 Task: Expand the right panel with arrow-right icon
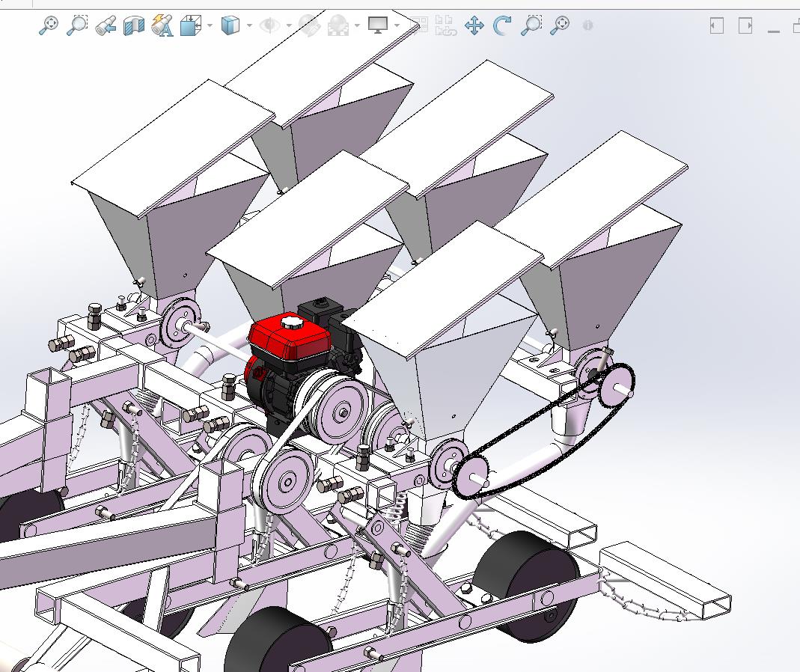pos(745,25)
